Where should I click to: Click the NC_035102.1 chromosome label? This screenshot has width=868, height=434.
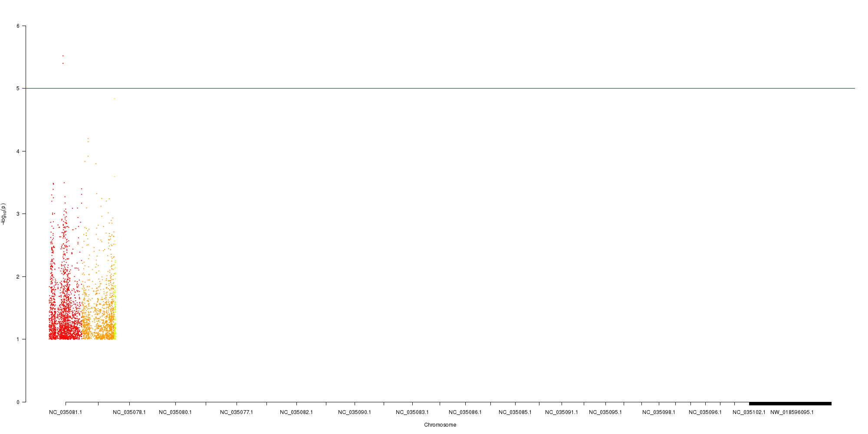pos(749,412)
